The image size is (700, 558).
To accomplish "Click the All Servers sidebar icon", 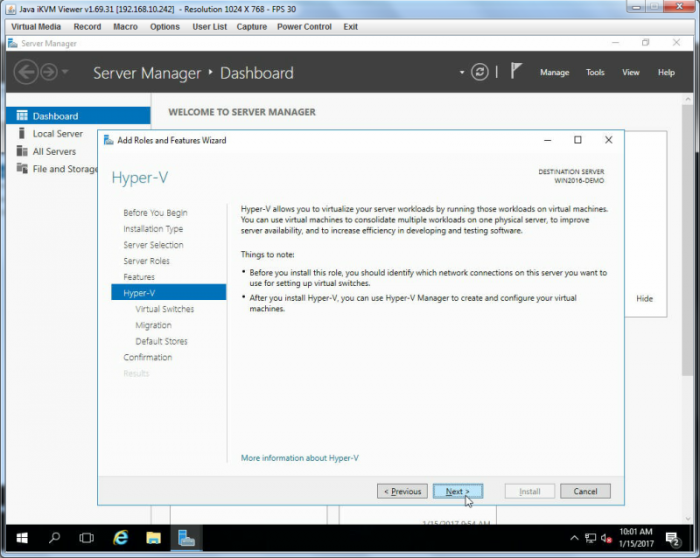I will pos(22,151).
